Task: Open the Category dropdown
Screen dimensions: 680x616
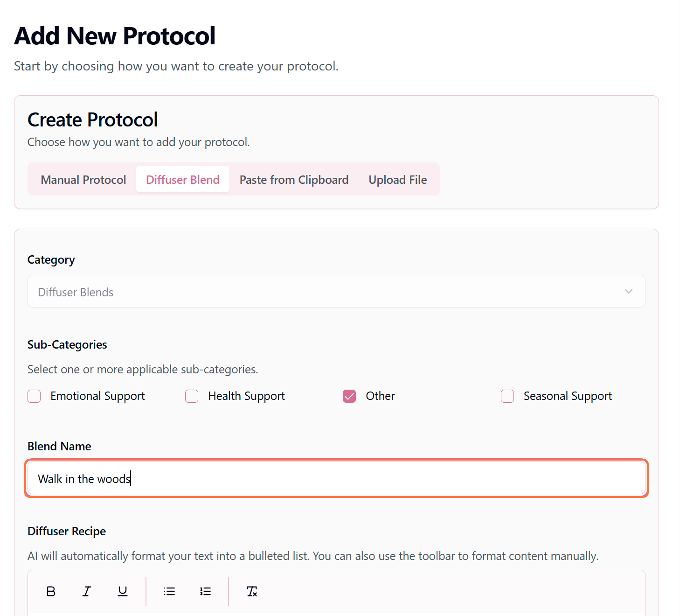Action: pyautogui.click(x=336, y=292)
